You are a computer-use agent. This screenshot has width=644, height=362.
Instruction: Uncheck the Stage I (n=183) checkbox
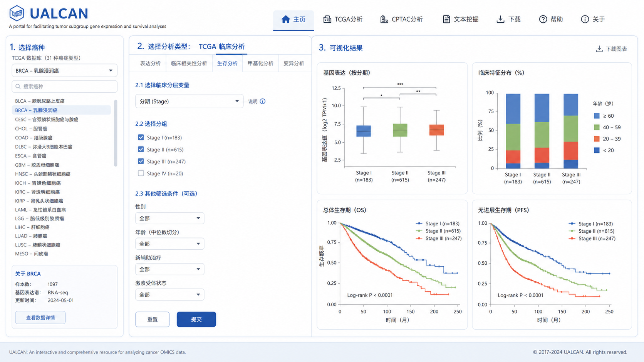point(141,137)
